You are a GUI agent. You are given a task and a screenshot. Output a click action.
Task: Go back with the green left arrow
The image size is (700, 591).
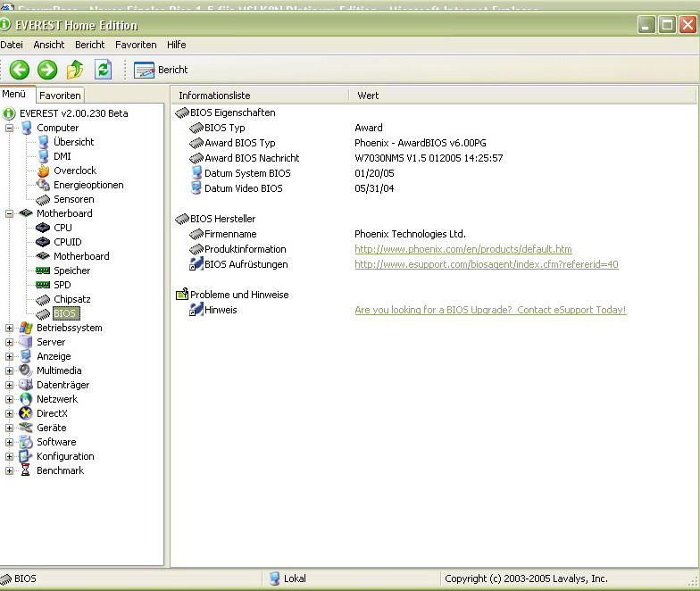pyautogui.click(x=20, y=70)
